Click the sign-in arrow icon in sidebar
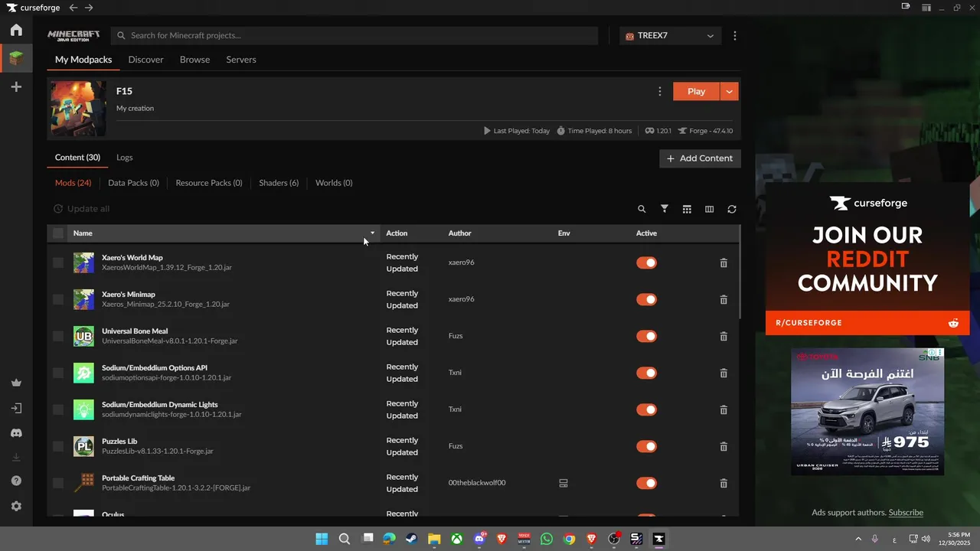Image resolution: width=980 pixels, height=551 pixels. click(16, 408)
